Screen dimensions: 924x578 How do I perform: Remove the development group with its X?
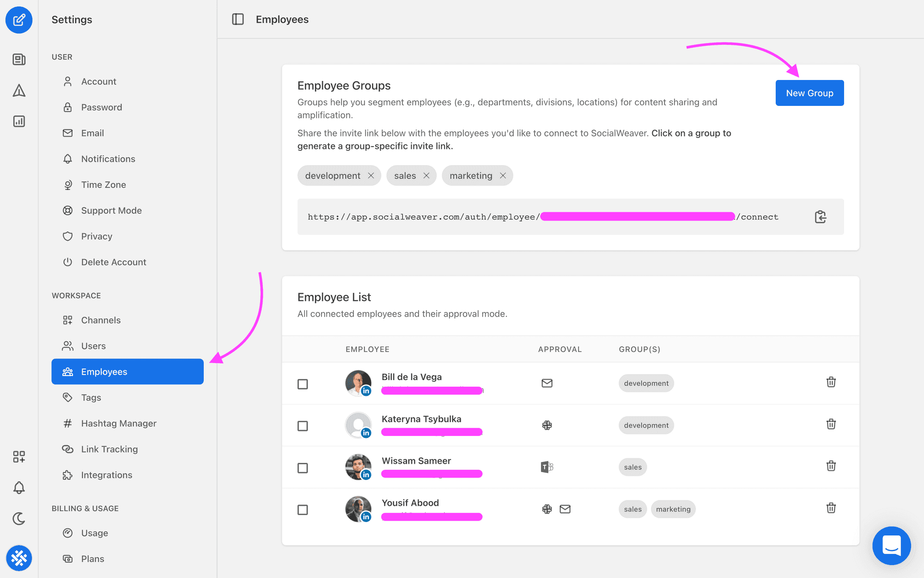[x=371, y=176]
